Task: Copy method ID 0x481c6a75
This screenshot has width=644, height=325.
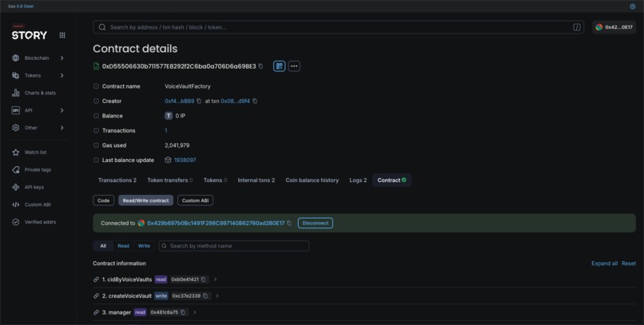Action: 183,312
